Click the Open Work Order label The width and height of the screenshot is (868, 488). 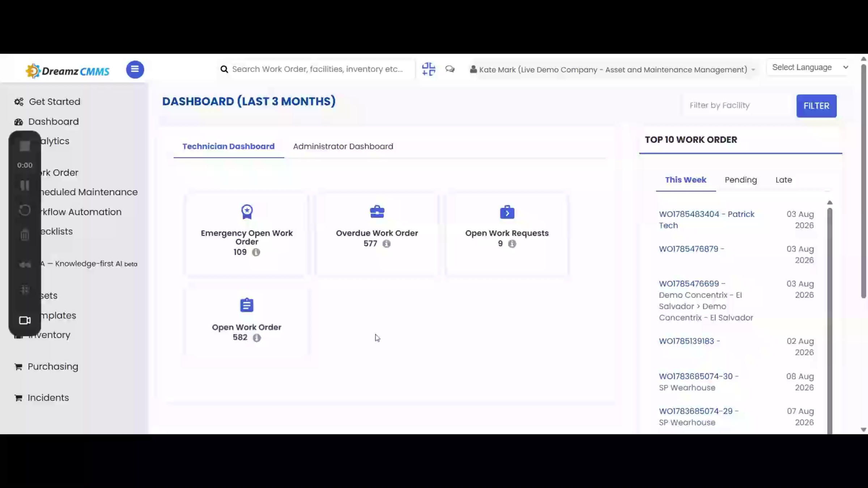point(247,327)
